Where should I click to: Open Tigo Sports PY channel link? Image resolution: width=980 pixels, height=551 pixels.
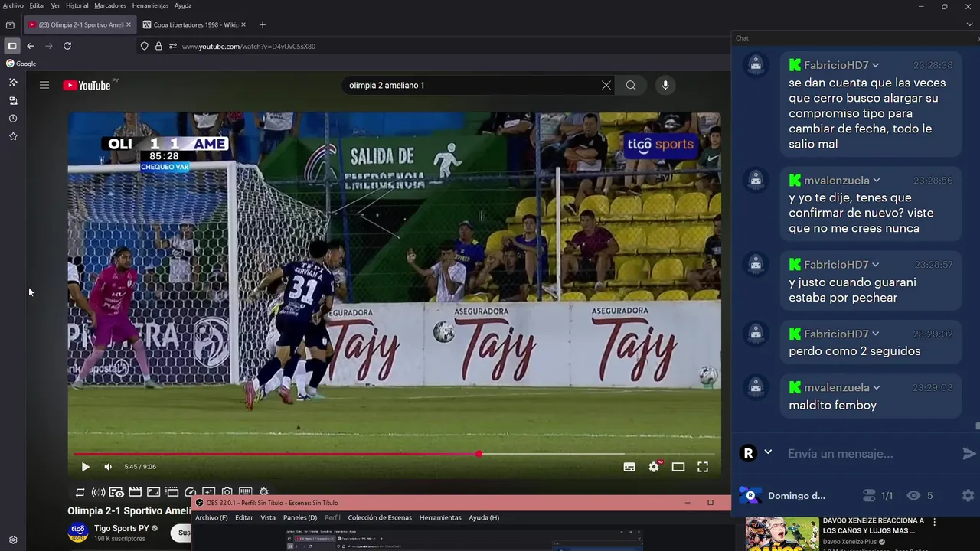tap(121, 528)
